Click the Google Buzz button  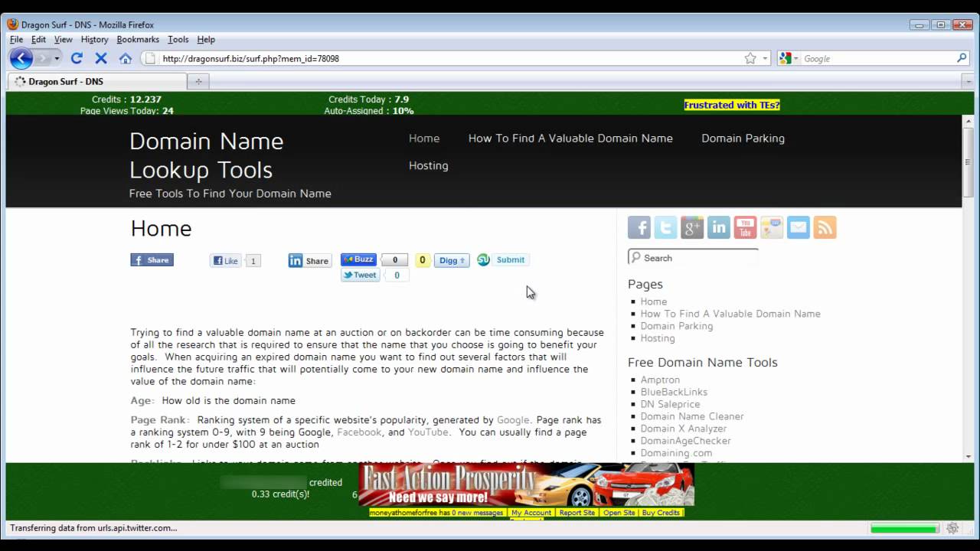click(x=358, y=259)
